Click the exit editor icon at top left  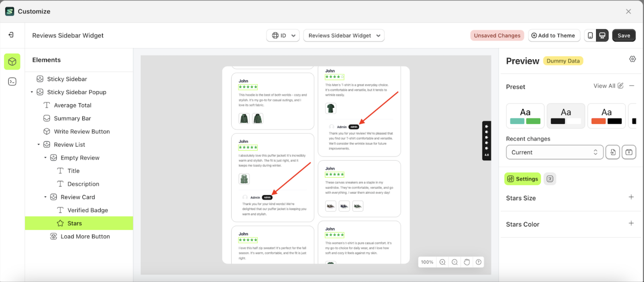[11, 34]
